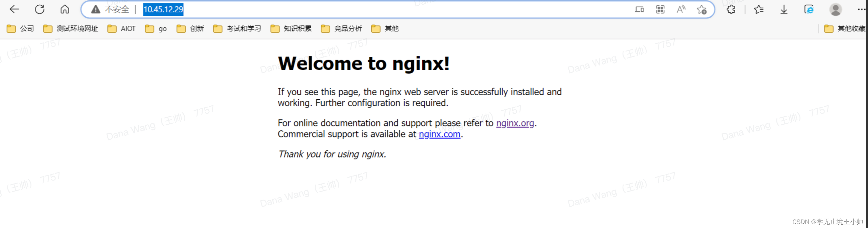Click the 'Further configuration is required.' sentence

coord(382,103)
